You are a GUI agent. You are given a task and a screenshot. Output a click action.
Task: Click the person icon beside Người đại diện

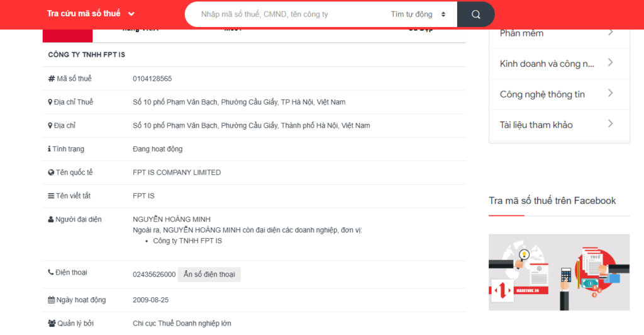click(x=51, y=219)
